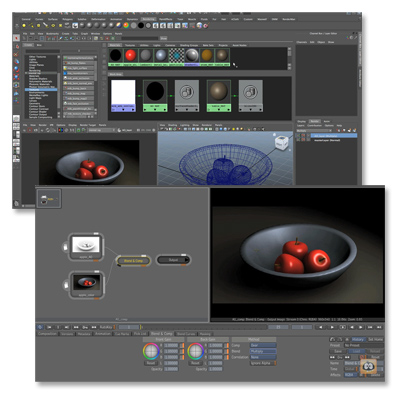Switch to the Textures tab in Hypershade

pyautogui.click(x=130, y=45)
